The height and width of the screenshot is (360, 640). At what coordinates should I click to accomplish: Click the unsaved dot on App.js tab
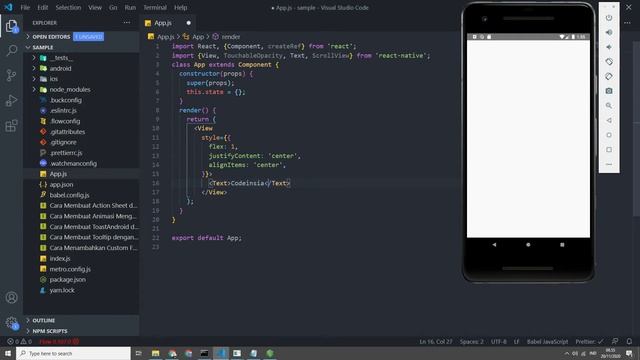tap(189, 23)
